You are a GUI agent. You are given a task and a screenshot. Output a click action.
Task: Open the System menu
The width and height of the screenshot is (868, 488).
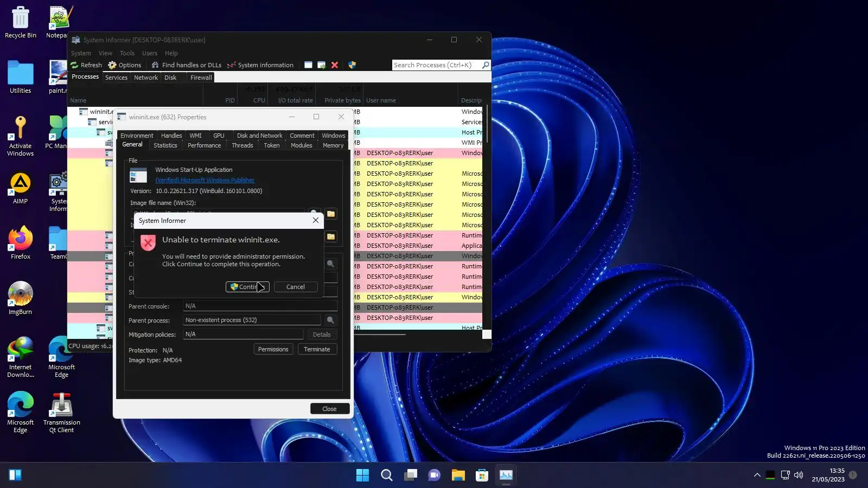[81, 53]
